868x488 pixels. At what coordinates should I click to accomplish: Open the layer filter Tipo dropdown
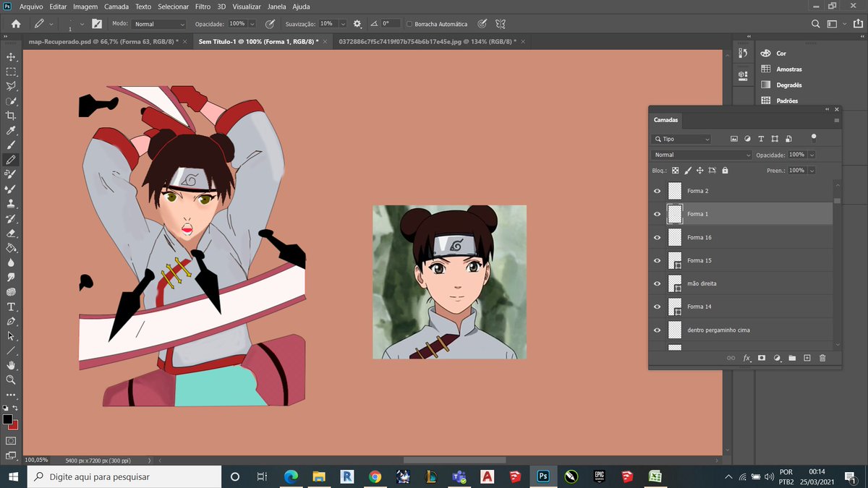click(681, 139)
